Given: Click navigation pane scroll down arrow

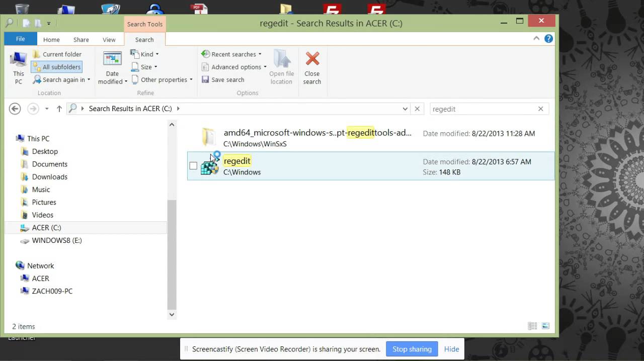Looking at the screenshot, I should [172, 314].
